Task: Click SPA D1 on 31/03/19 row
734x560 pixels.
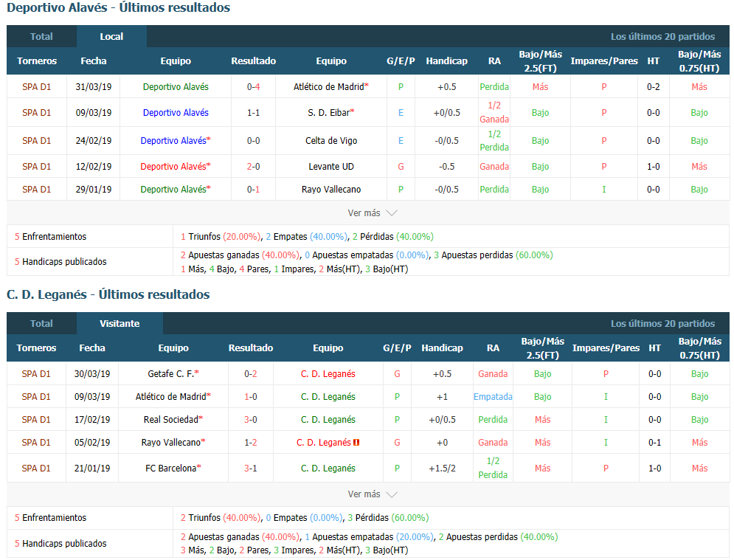Action: point(36,86)
